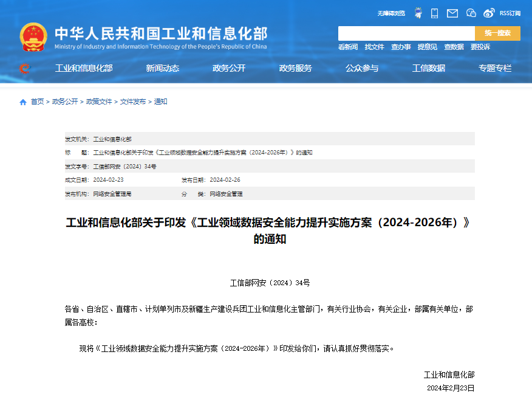Viewport: 532px width, 394px height.
Task: Click the national emblem logo
Action: coord(33,38)
